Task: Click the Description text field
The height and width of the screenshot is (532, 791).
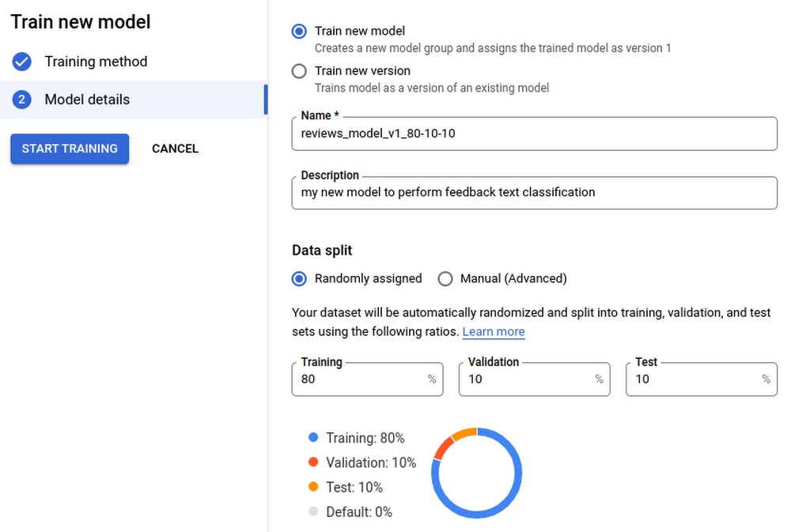Action: tap(534, 192)
